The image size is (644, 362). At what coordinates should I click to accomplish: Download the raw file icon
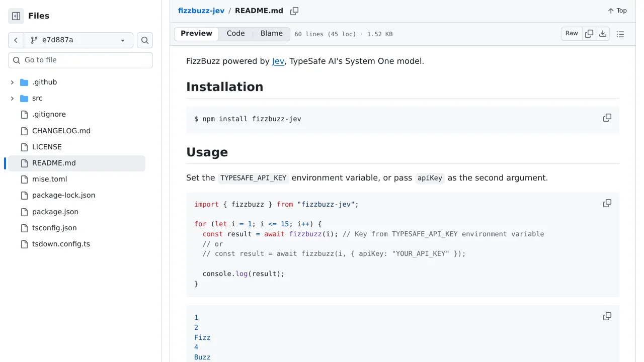pos(603,34)
